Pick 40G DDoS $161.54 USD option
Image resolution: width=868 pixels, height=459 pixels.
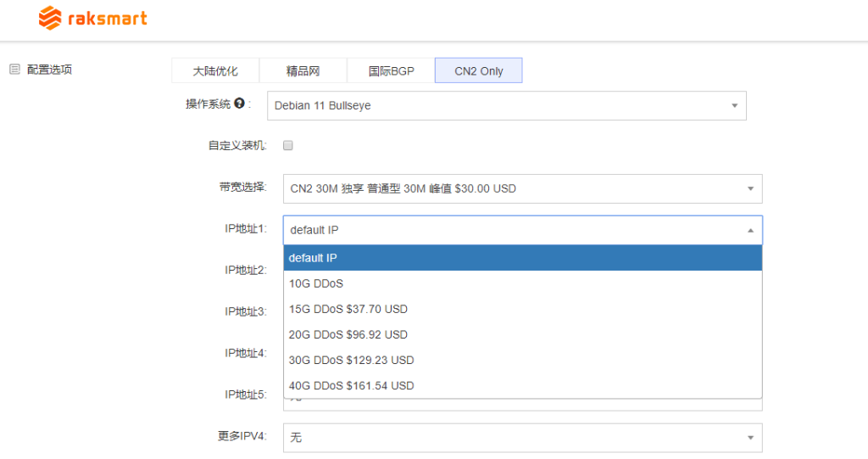click(x=522, y=385)
